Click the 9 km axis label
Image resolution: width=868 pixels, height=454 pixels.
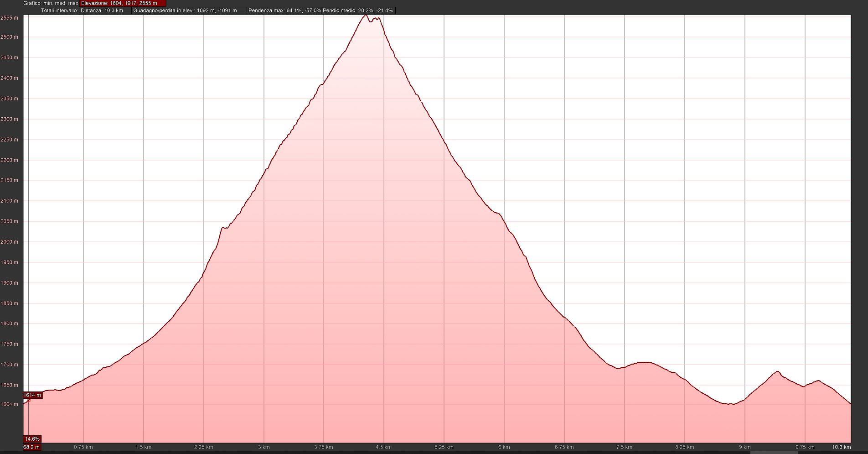pyautogui.click(x=744, y=447)
